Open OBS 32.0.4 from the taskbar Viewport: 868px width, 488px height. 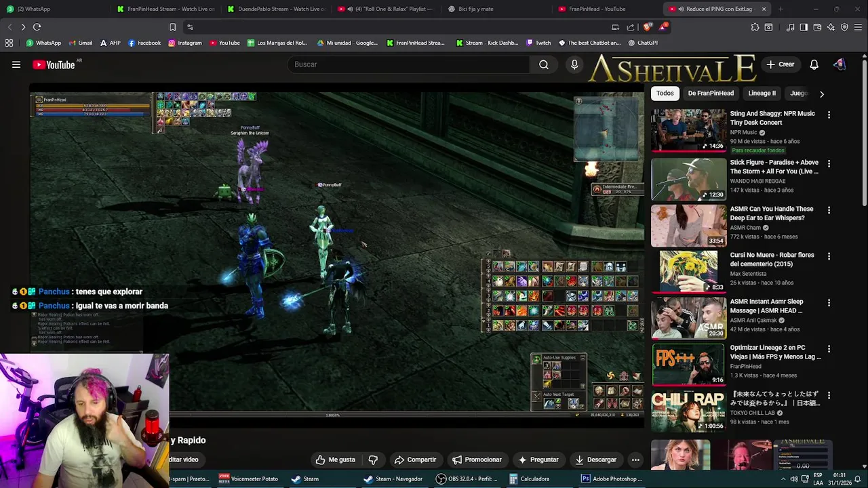467,479
